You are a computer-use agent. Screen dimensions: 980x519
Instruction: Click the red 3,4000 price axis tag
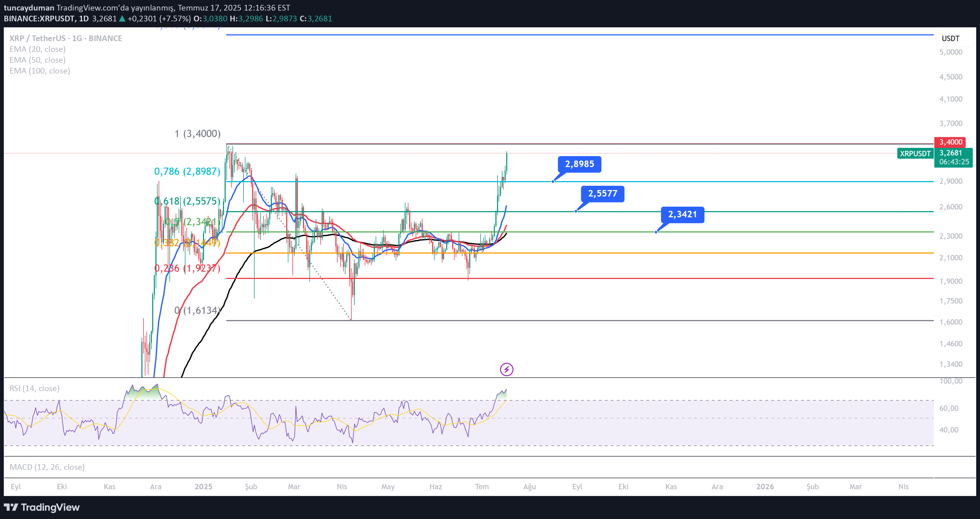coord(950,142)
